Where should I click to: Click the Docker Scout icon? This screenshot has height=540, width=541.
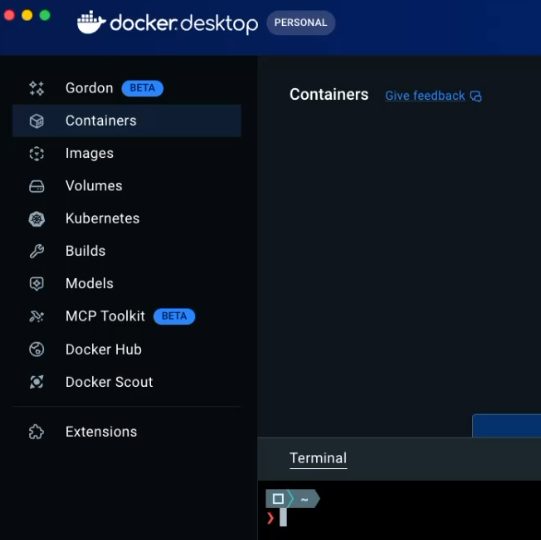pyautogui.click(x=37, y=382)
